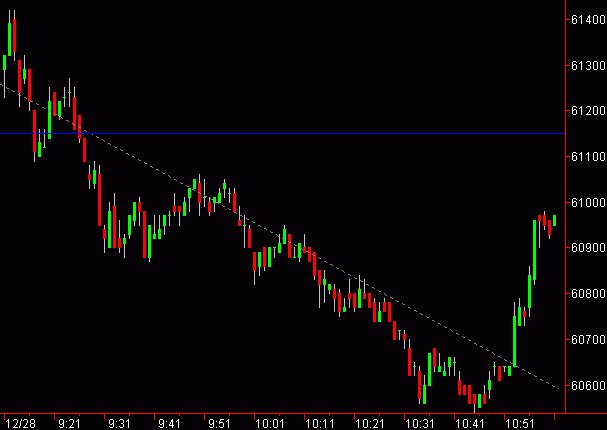Click the 60700 price axis label
The width and height of the screenshot is (607, 430).
click(588, 339)
